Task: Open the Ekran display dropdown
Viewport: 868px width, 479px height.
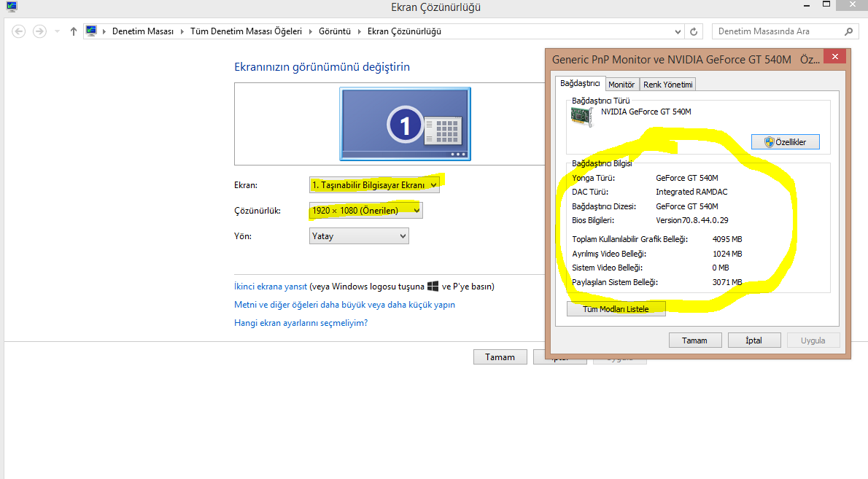Action: click(374, 184)
